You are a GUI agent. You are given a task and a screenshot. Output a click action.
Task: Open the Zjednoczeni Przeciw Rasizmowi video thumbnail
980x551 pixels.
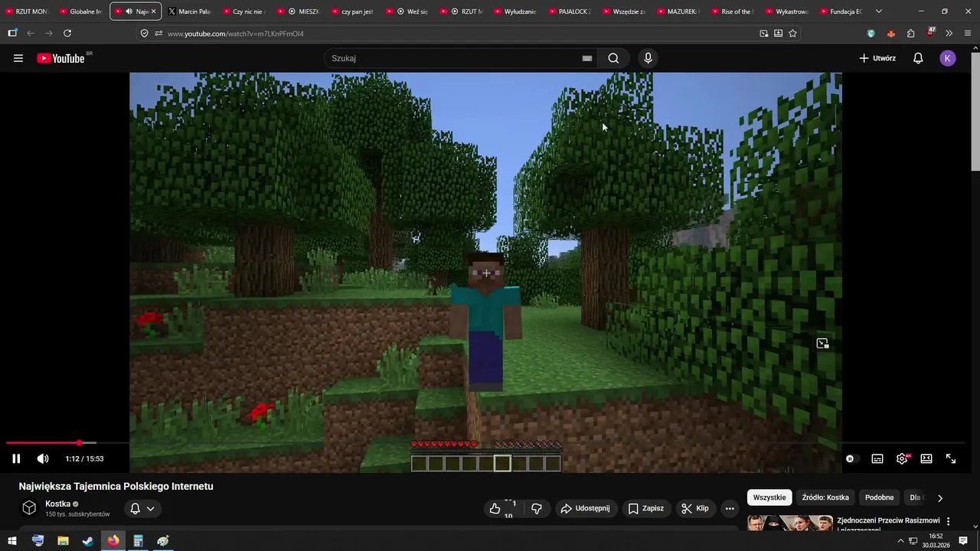[x=790, y=523]
